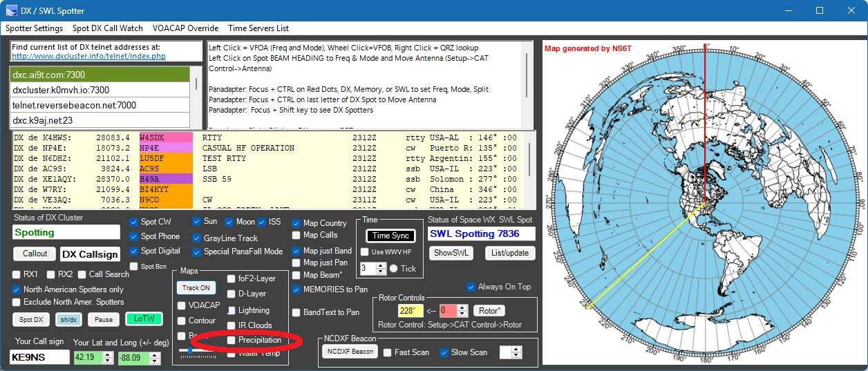Enable the Call Search checkbox

click(82, 274)
